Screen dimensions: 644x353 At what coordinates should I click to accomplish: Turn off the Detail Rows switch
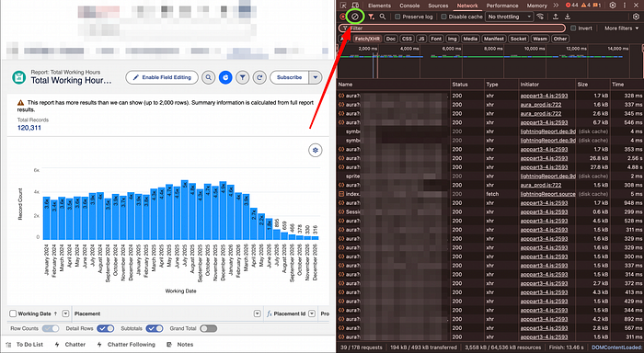point(106,328)
